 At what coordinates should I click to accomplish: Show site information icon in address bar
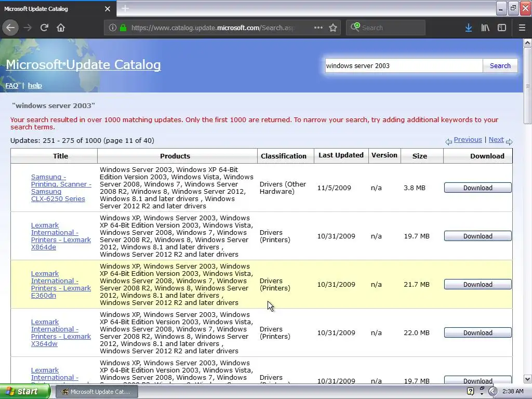point(113,28)
